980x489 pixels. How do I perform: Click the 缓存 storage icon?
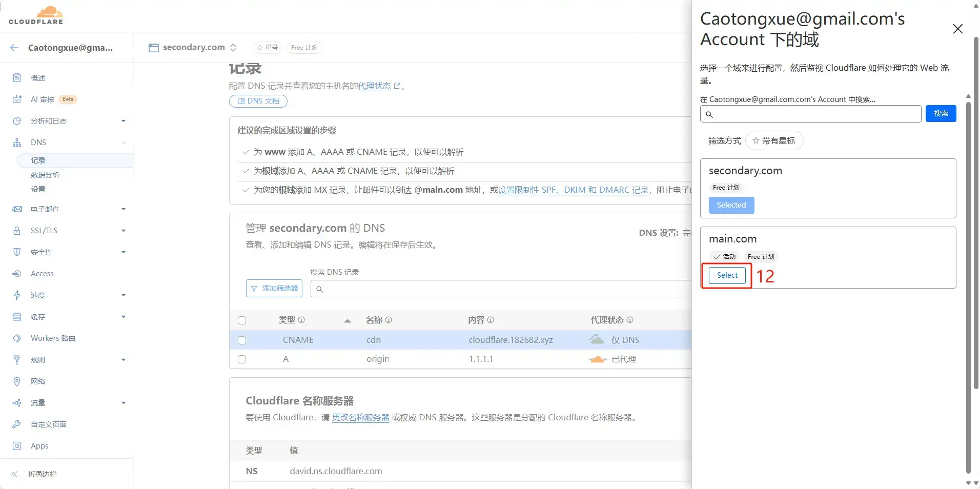pos(17,317)
